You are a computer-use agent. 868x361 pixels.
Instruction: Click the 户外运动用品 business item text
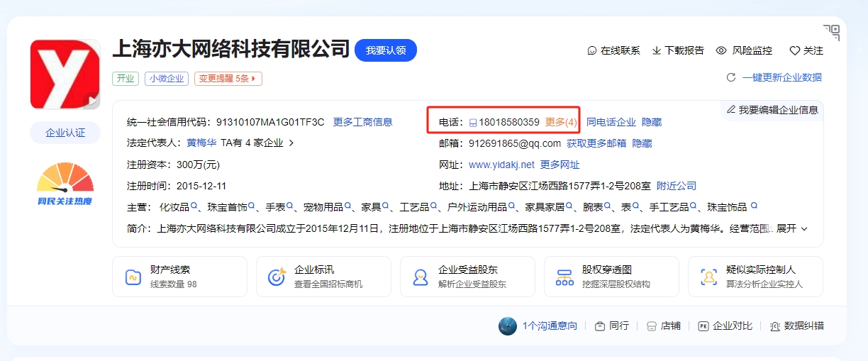pos(477,207)
